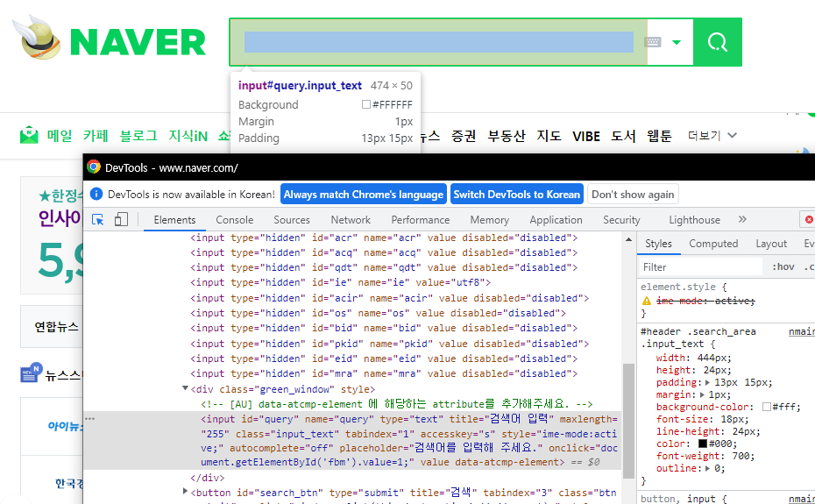Click the 연합뉴스 link on the page
This screenshot has height=504, width=815.
(56, 327)
